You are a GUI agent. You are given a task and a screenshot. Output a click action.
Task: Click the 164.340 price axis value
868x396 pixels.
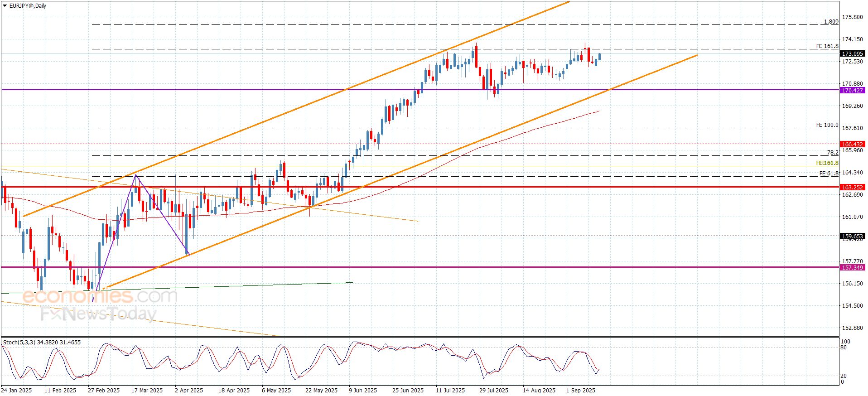click(852, 172)
